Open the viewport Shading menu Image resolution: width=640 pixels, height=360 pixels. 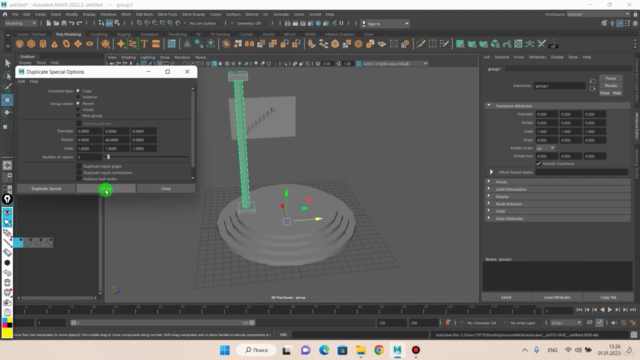128,57
